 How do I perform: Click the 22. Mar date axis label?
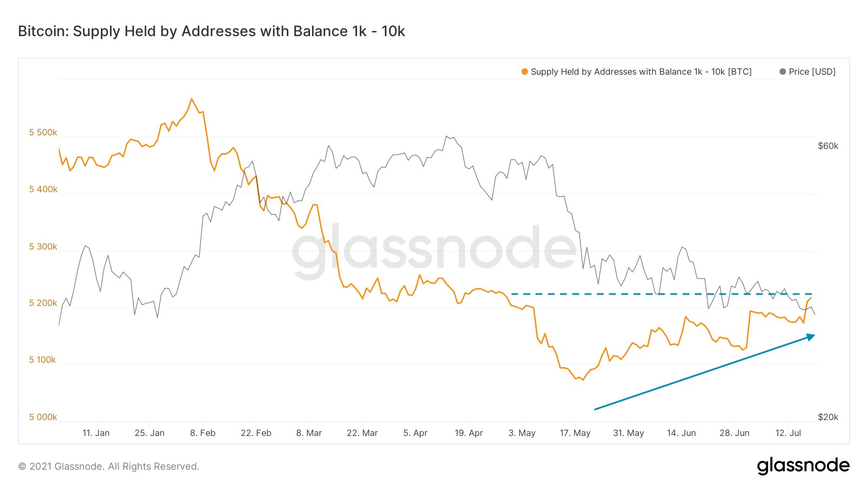click(x=362, y=433)
